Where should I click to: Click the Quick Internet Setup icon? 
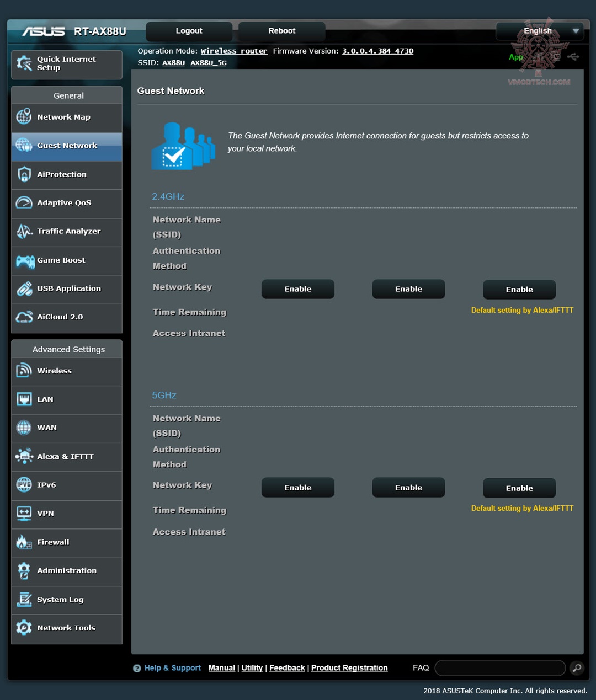(24, 63)
